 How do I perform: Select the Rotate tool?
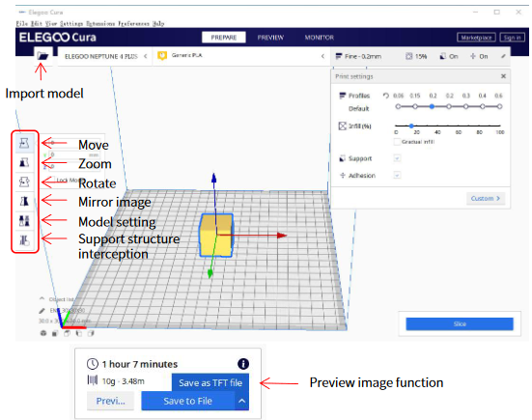click(24, 182)
